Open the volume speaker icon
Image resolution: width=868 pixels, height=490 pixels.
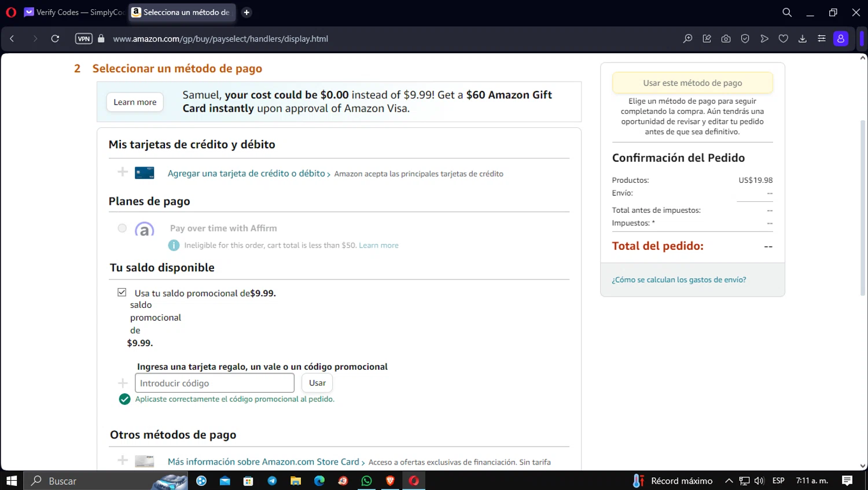(x=759, y=481)
